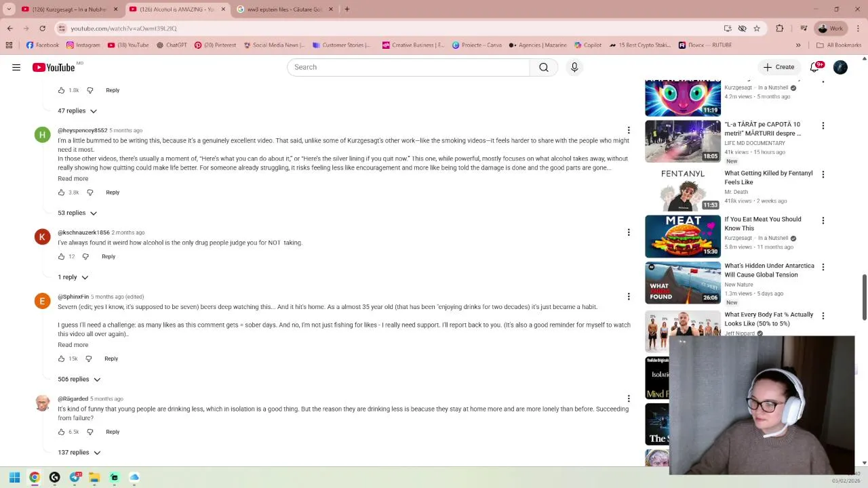Open Facebook bookmark

(x=43, y=45)
